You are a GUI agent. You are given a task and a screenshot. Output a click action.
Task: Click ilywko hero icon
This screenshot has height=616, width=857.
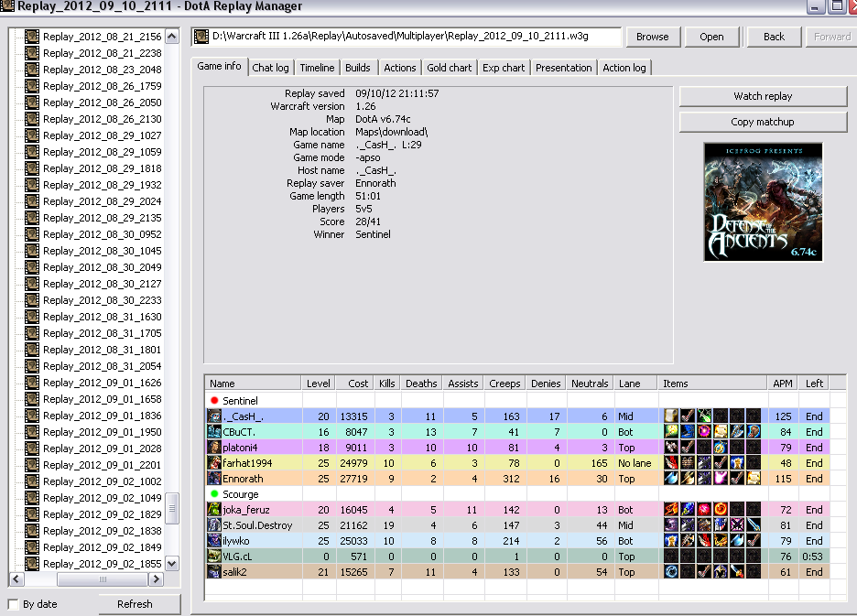coord(214,541)
